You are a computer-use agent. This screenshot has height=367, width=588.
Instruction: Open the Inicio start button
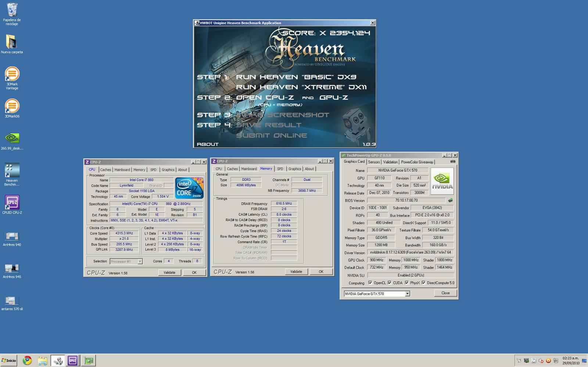[9, 360]
